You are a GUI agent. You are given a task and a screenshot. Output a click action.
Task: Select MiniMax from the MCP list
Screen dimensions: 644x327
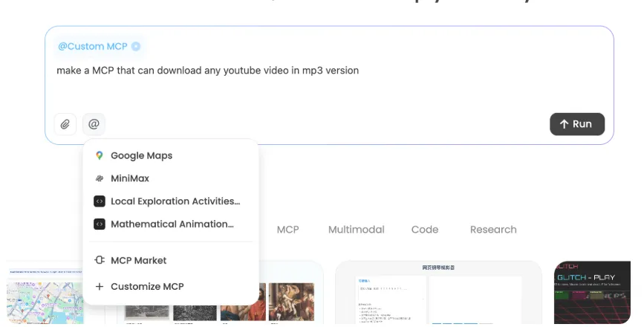pyautogui.click(x=171, y=178)
